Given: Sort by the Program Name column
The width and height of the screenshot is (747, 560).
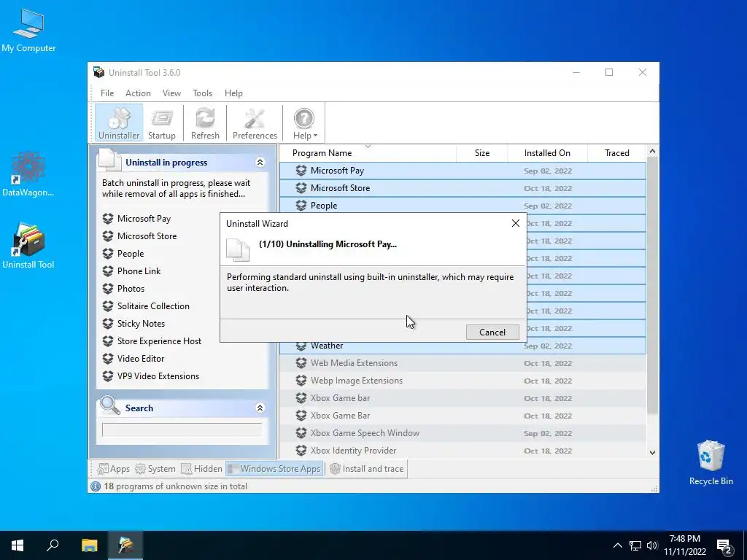Looking at the screenshot, I should point(322,153).
